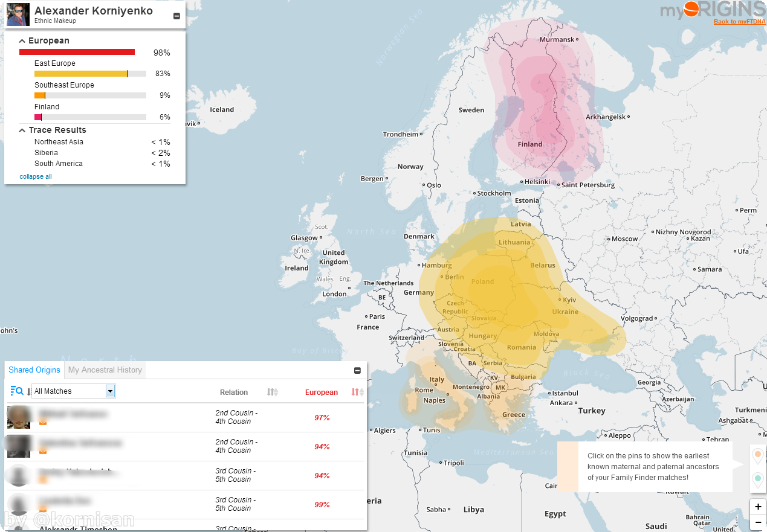Zoom in the map with plus button
The width and height of the screenshot is (767, 532).
(758, 507)
